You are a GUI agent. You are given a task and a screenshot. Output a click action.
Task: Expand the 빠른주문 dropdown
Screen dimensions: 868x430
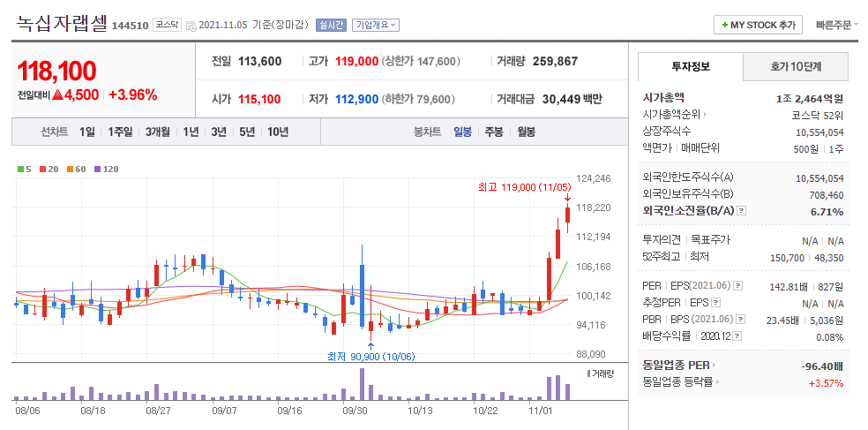coord(836,26)
